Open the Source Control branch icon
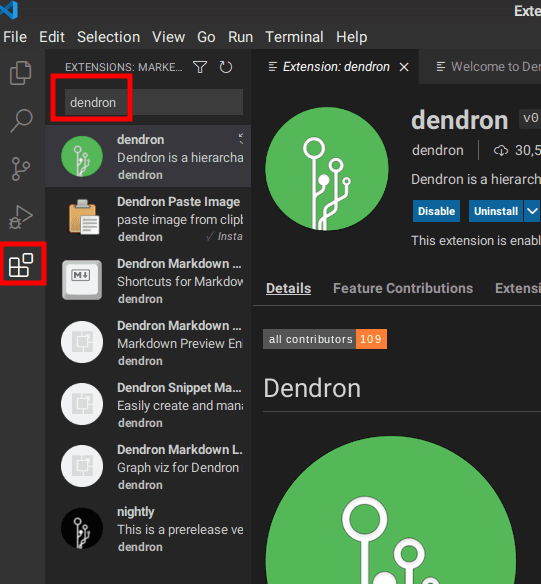This screenshot has height=584, width=541. [x=20, y=169]
